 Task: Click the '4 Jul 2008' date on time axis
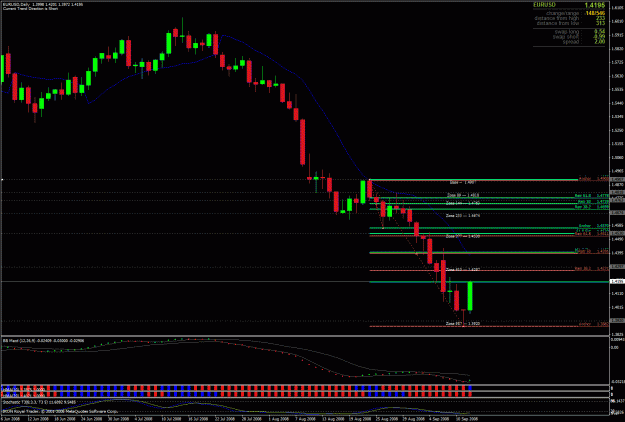[143, 419]
